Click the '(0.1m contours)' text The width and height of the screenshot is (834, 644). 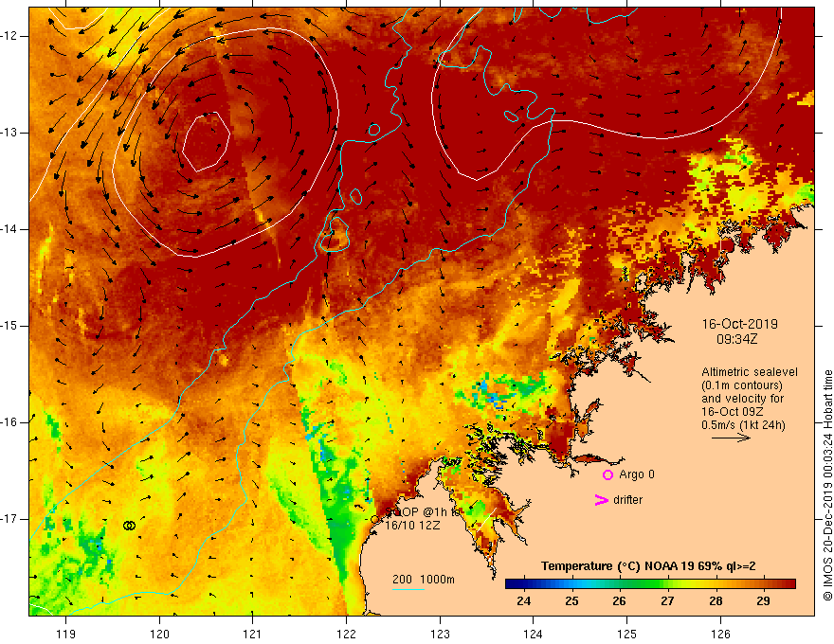(x=741, y=385)
